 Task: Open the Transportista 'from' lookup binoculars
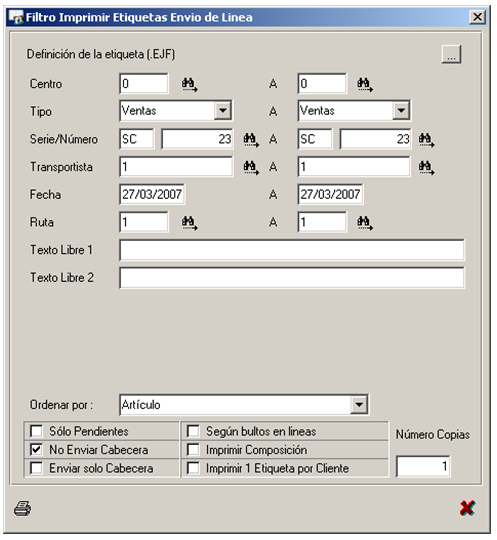[251, 168]
